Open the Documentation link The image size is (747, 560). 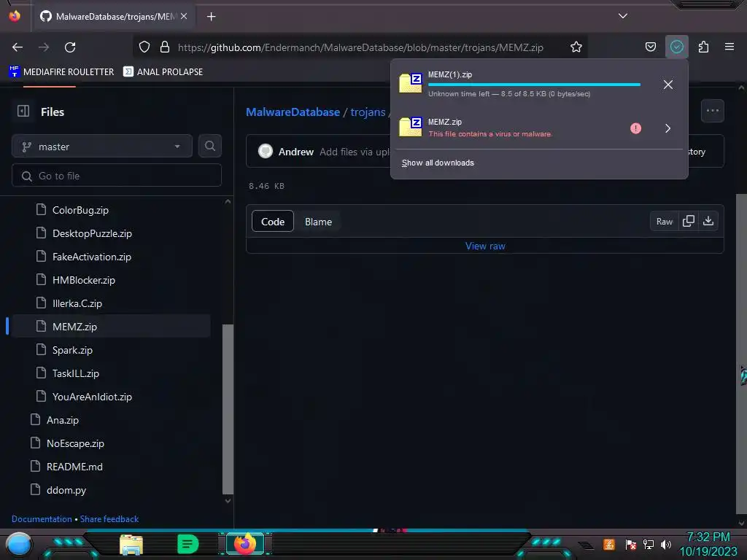point(42,519)
